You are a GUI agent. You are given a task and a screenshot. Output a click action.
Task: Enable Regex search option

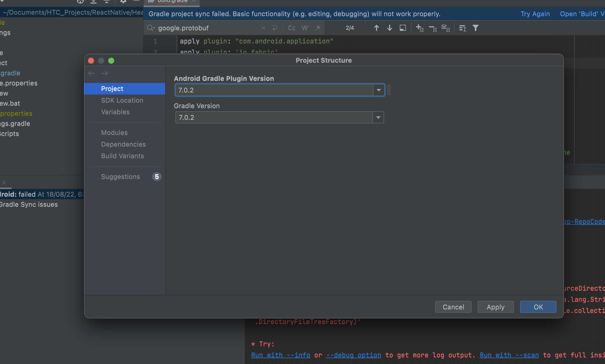pos(318,28)
